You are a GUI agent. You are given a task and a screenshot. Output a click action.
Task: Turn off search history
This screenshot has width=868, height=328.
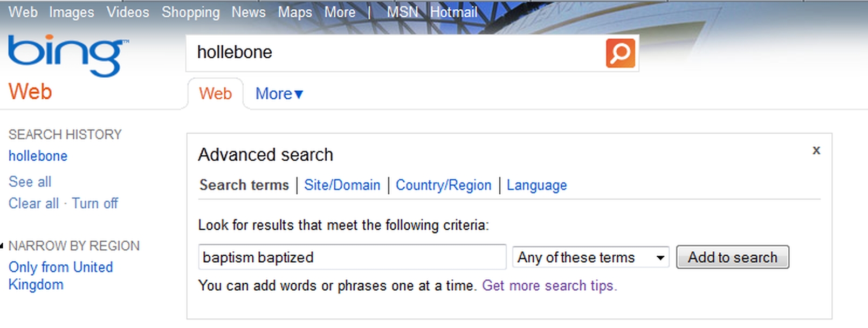(95, 203)
